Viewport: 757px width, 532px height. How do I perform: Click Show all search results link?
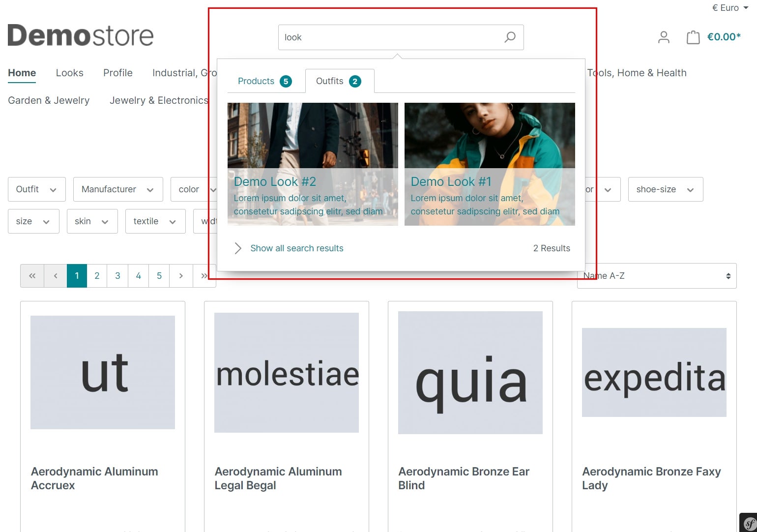[297, 248]
